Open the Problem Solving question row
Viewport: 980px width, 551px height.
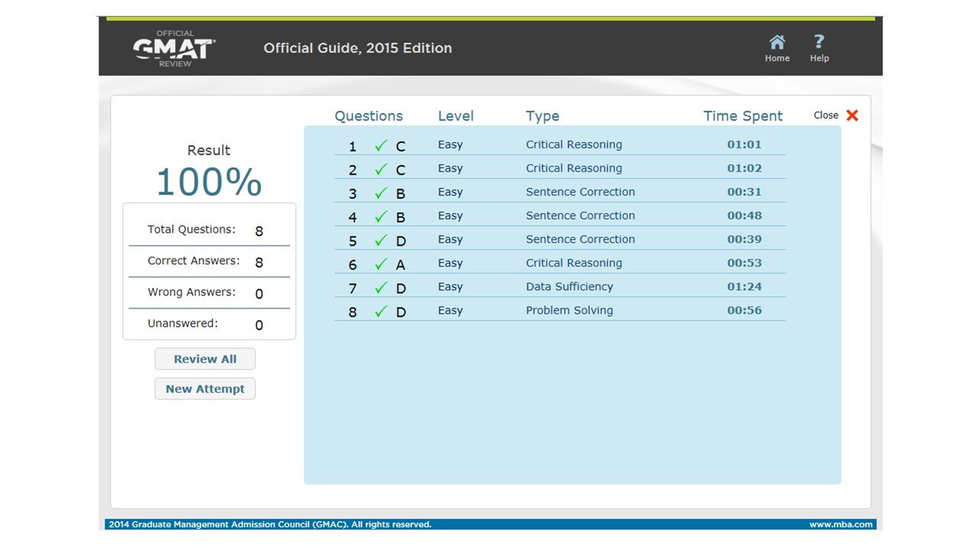(569, 311)
